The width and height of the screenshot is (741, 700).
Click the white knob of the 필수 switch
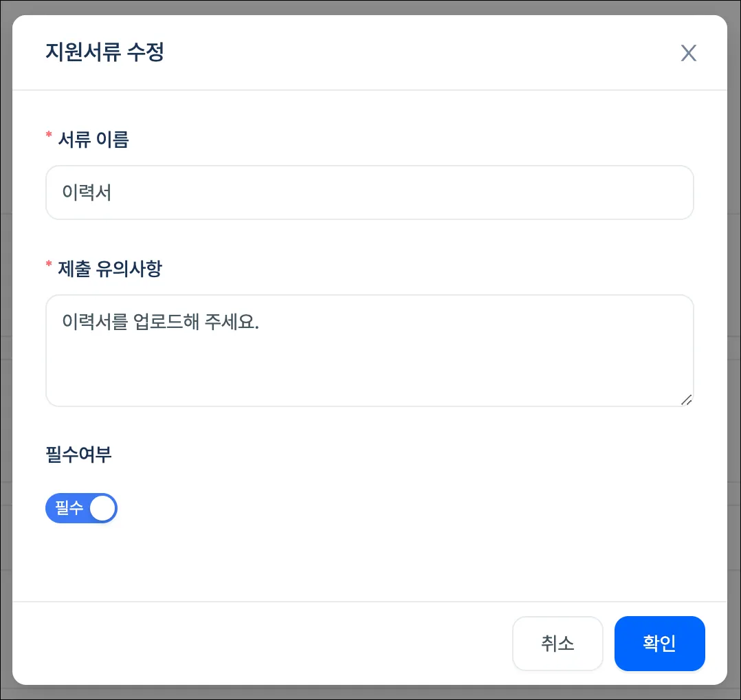click(x=102, y=509)
